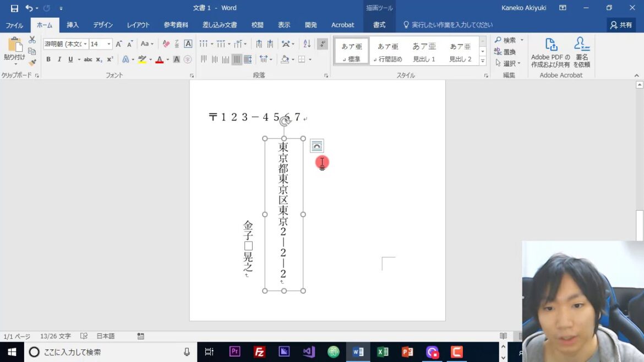Select the subscript icon

pyautogui.click(x=98, y=59)
